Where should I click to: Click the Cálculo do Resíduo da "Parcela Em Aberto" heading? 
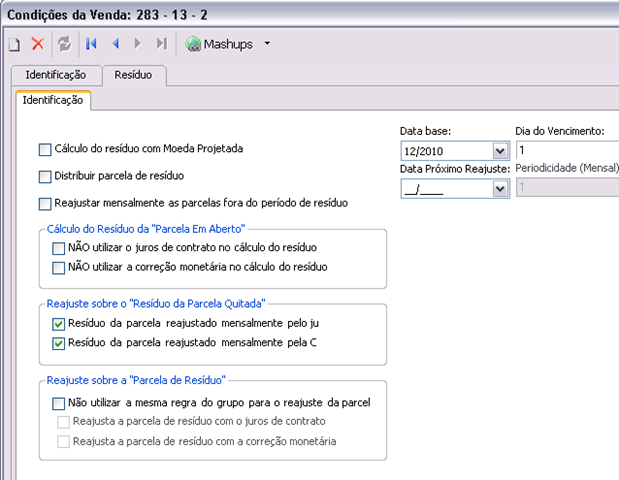[x=146, y=229]
